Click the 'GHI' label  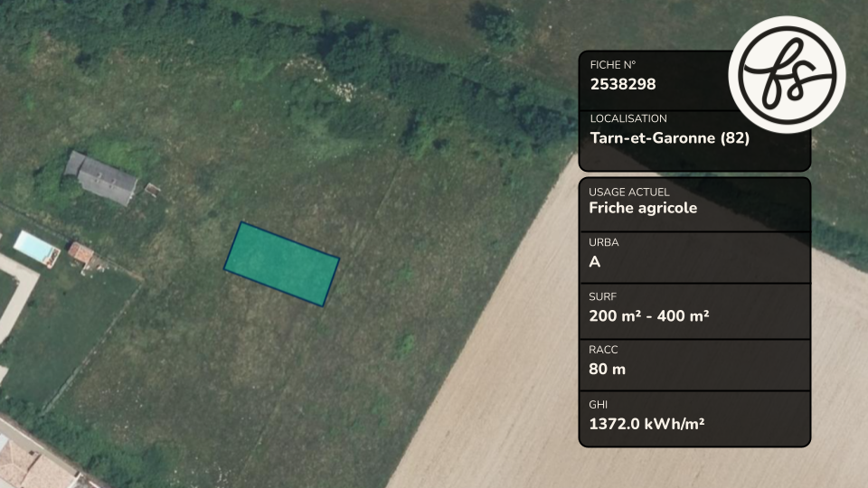598,405
